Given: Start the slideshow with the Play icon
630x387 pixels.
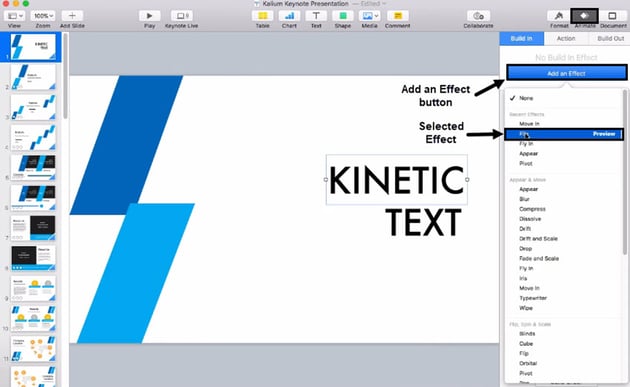Looking at the screenshot, I should click(149, 16).
